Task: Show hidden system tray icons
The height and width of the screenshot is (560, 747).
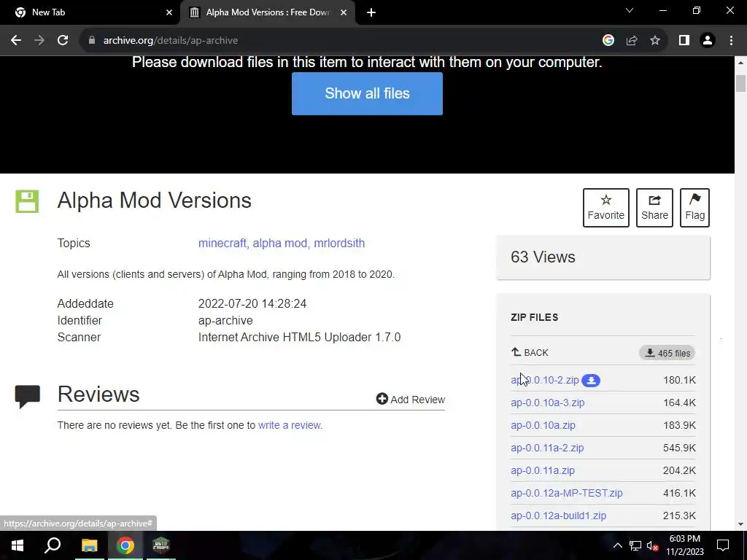Action: tap(617, 545)
